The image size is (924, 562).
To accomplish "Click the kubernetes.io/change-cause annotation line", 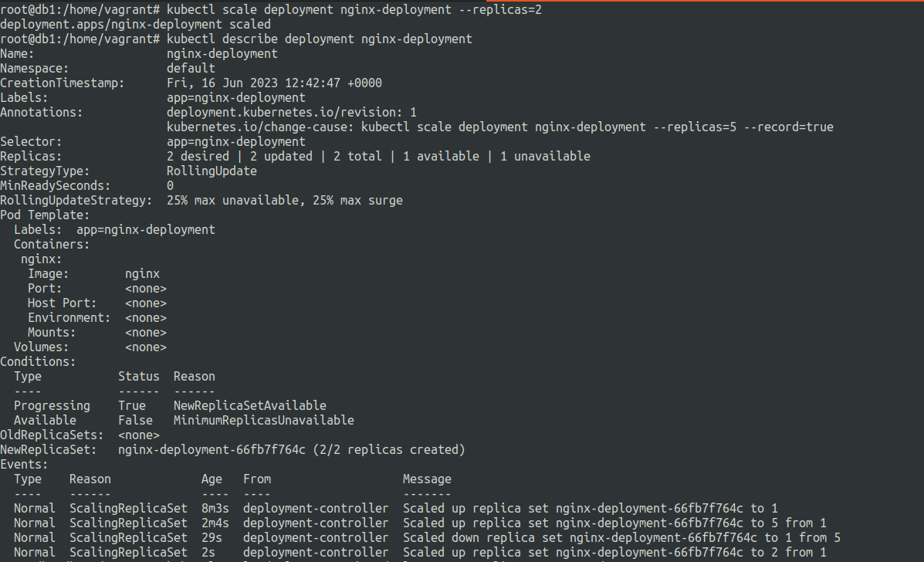I will pos(499,127).
